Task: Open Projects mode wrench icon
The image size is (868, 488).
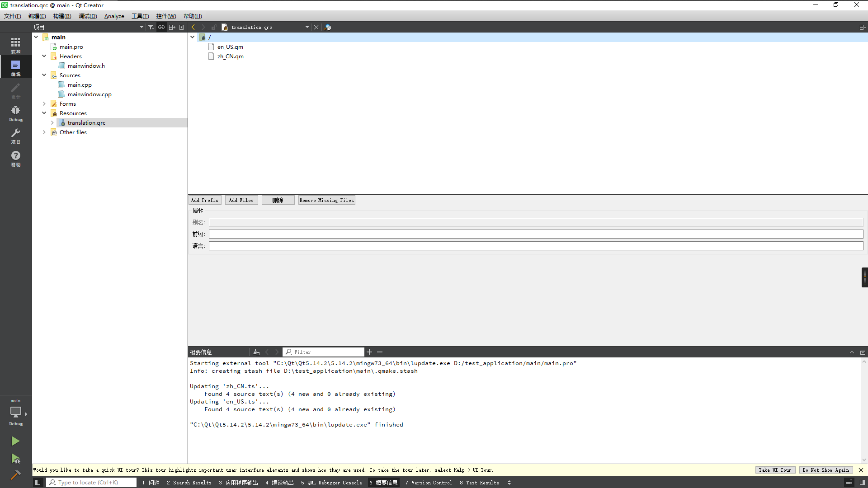Action: pyautogui.click(x=16, y=135)
